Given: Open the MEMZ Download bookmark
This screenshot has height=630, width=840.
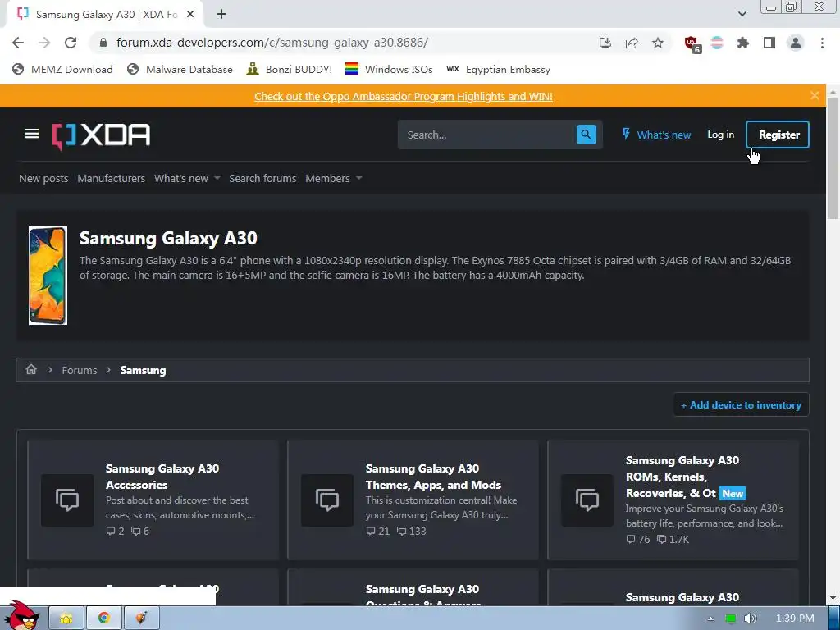Looking at the screenshot, I should tap(62, 69).
